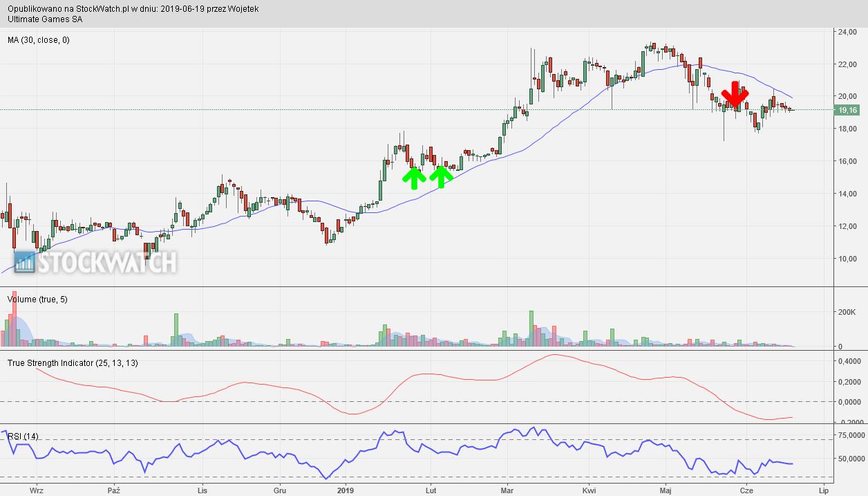Click the 22,00 price axis label
868x496 pixels.
pos(847,64)
